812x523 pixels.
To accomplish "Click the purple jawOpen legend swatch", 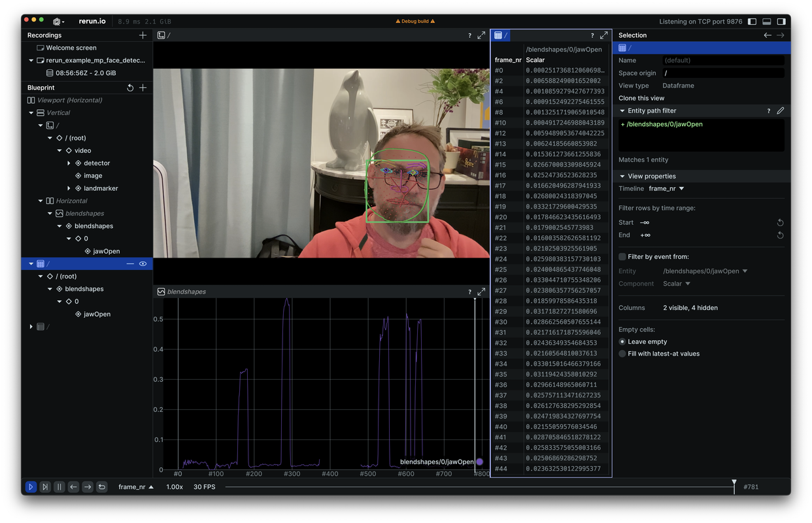I will pyautogui.click(x=479, y=462).
